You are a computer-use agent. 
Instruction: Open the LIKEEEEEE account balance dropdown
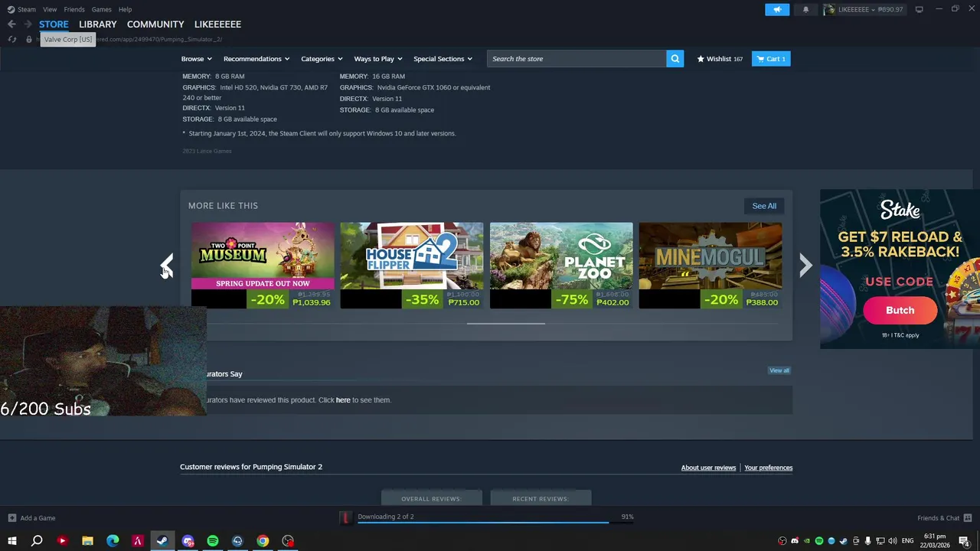pyautogui.click(x=871, y=9)
